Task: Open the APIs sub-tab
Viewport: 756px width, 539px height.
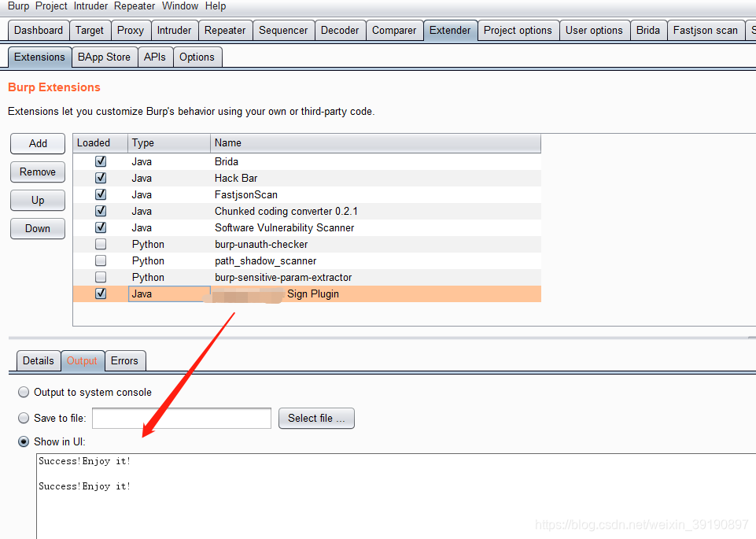Action: point(155,57)
